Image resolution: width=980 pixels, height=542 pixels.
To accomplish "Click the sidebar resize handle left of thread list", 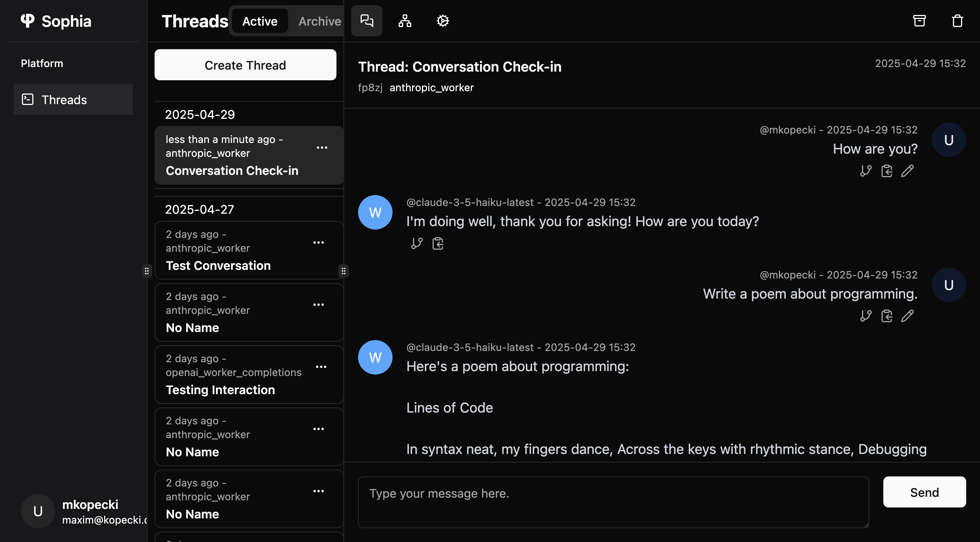I will click(x=147, y=271).
